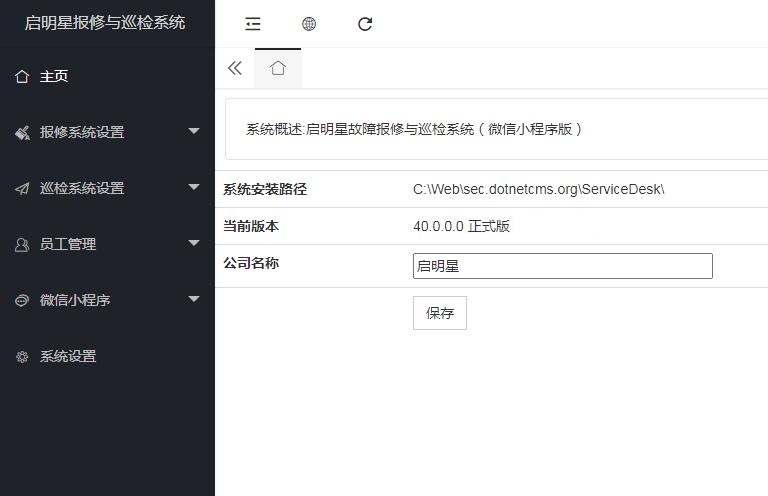Open 员工管理 menu item
This screenshot has width=768, height=496.
[x=68, y=244]
